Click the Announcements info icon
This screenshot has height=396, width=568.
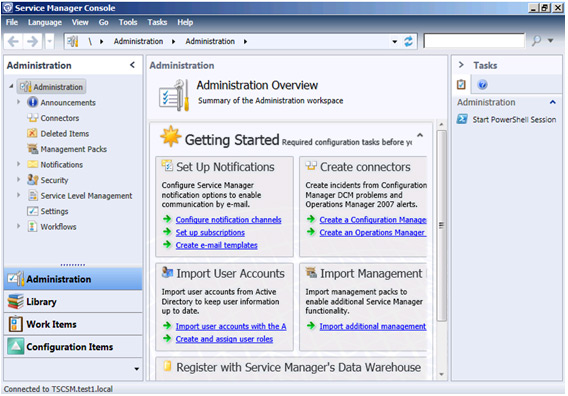[32, 102]
